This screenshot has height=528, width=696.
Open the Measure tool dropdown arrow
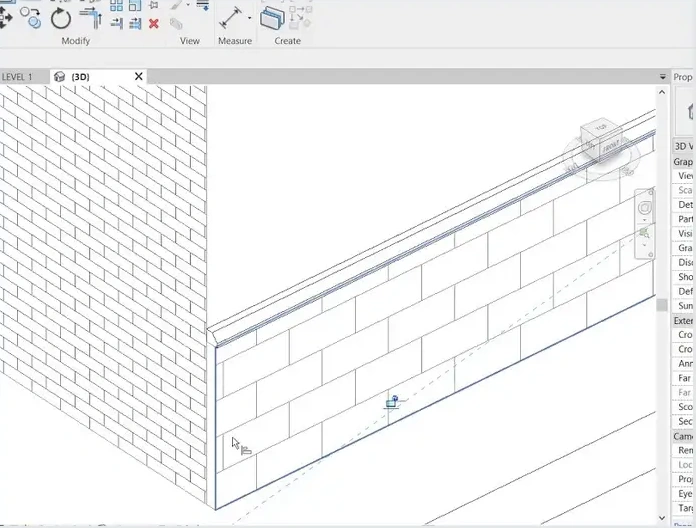pyautogui.click(x=249, y=18)
